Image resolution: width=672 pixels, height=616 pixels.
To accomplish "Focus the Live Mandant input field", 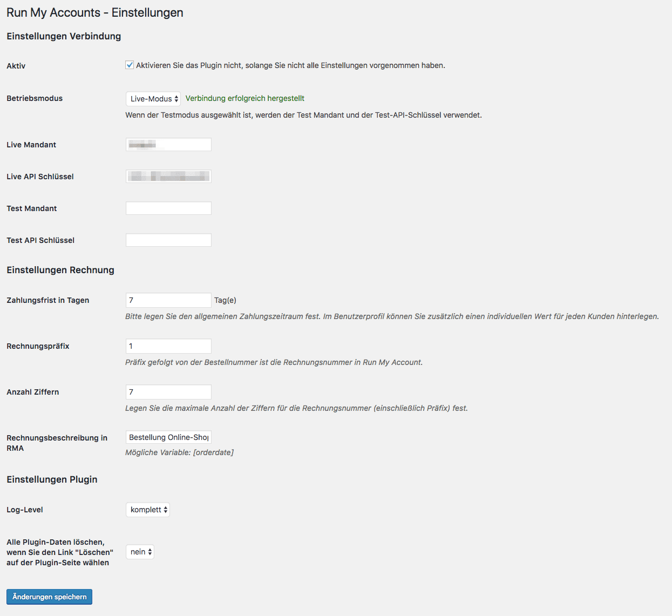I will tap(168, 145).
